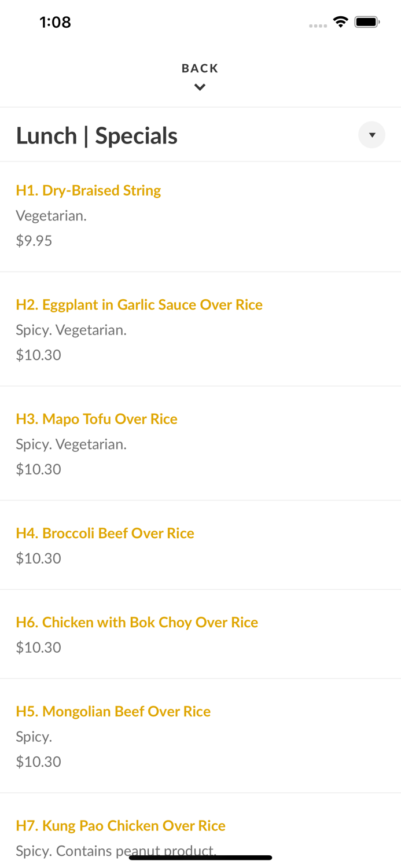
Task: Tap the 1:08 clock in status bar
Action: click(x=55, y=22)
